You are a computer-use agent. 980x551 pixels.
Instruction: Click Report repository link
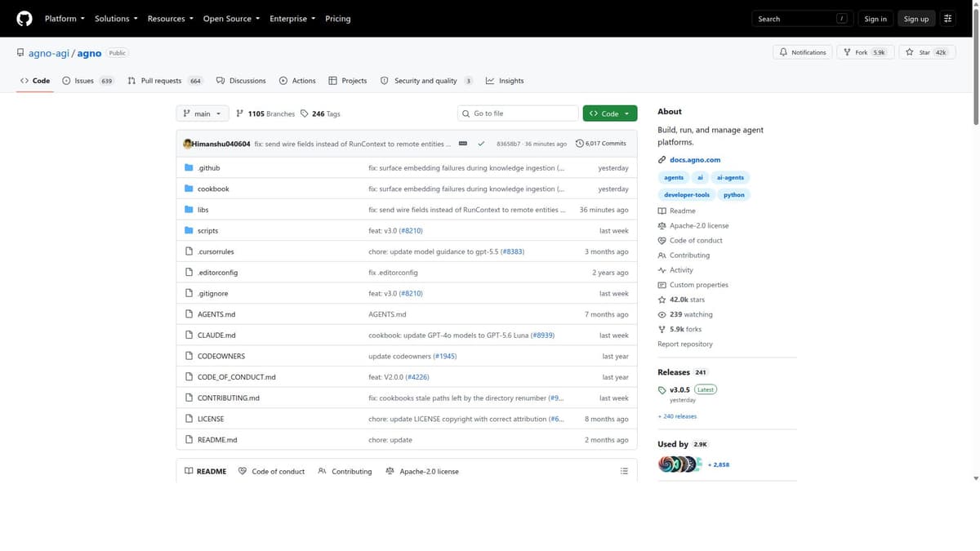pyautogui.click(x=685, y=344)
